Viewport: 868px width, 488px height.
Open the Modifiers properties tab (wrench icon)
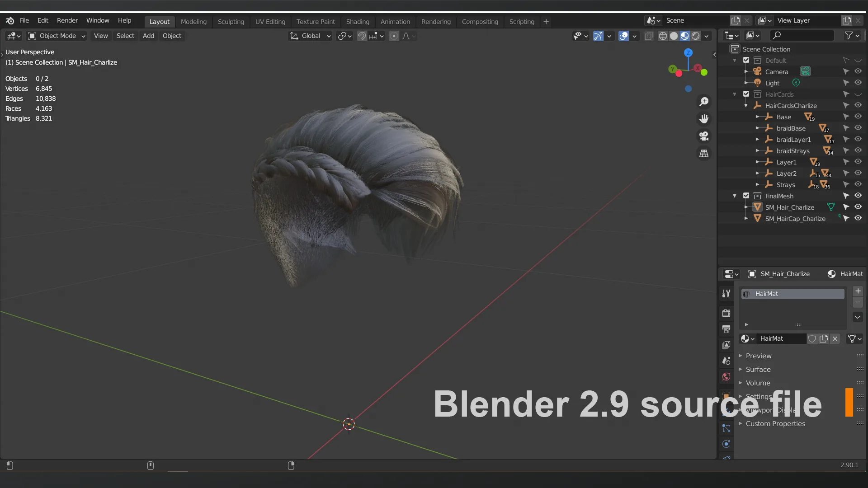click(x=726, y=294)
